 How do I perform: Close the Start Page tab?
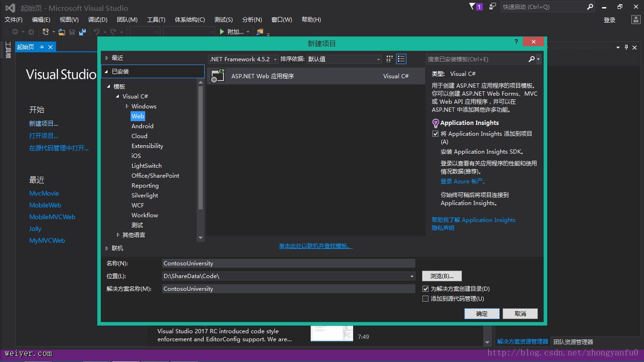pos(50,47)
